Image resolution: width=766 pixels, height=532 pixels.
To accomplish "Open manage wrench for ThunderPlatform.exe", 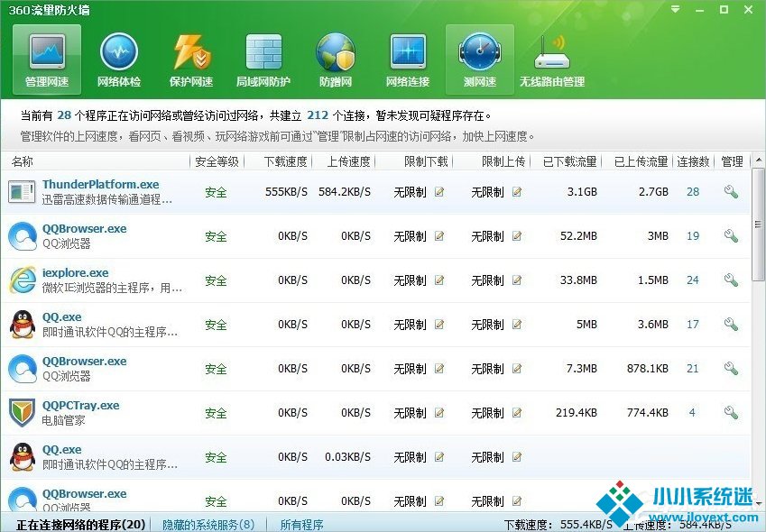I will click(x=731, y=192).
